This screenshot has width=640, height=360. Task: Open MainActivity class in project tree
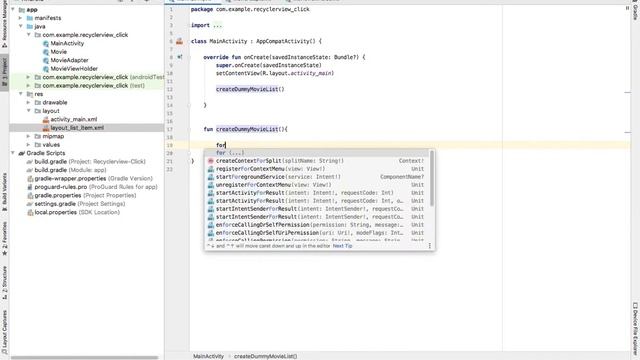tap(67, 43)
